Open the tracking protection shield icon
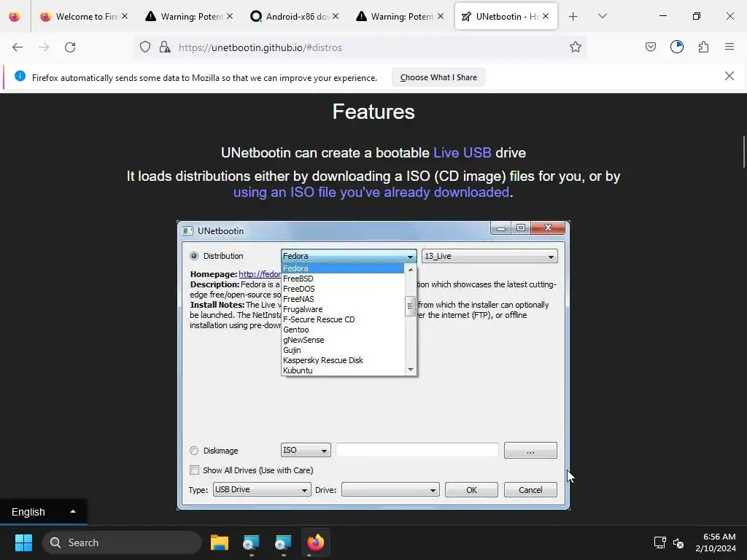Image resolution: width=747 pixels, height=560 pixels. point(145,47)
